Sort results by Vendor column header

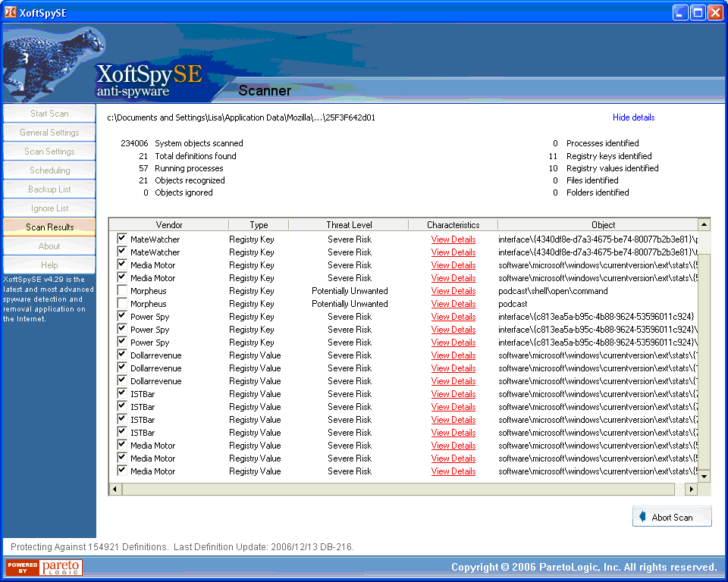(x=169, y=224)
